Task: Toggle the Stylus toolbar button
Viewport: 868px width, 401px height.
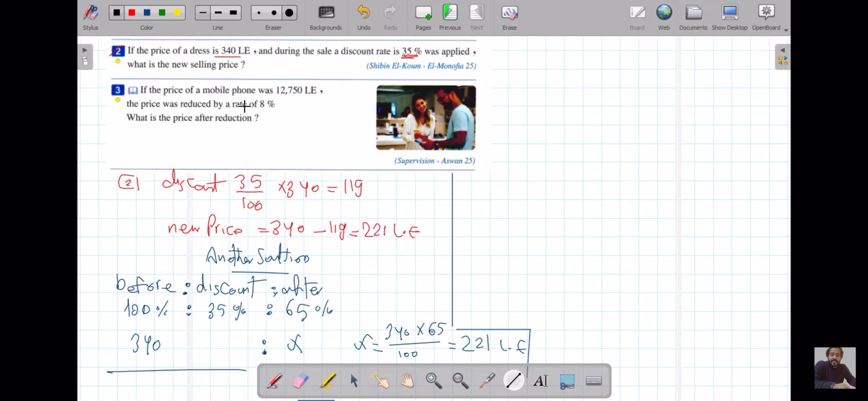Action: pyautogui.click(x=90, y=17)
